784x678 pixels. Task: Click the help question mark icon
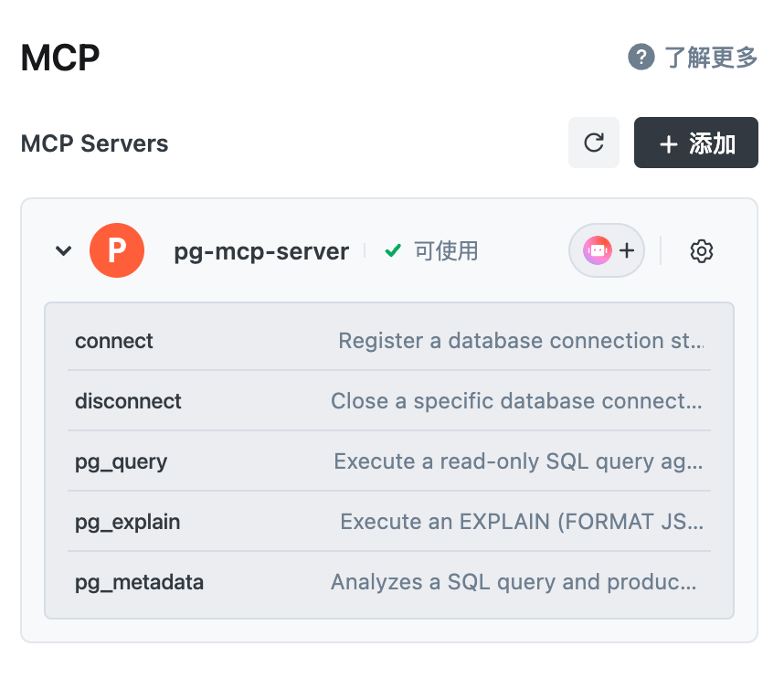[x=641, y=58]
